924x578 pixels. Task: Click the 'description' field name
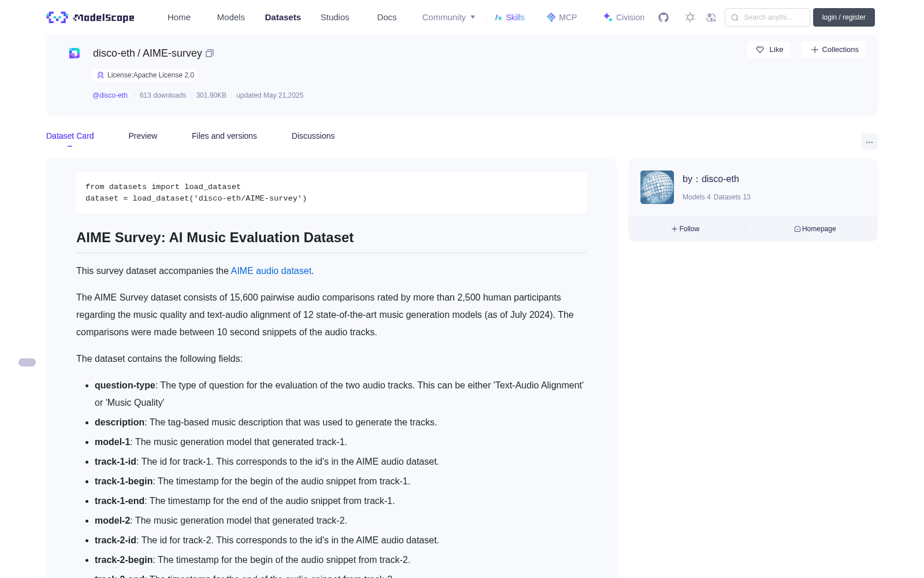click(120, 422)
